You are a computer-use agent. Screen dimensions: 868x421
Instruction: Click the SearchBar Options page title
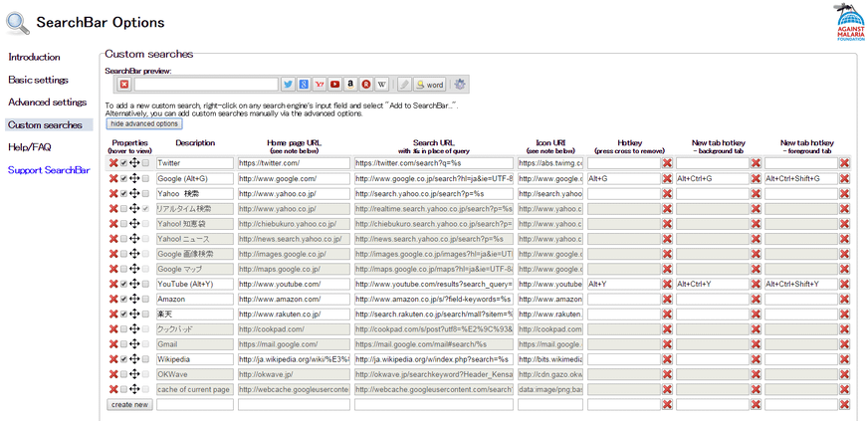(101, 23)
